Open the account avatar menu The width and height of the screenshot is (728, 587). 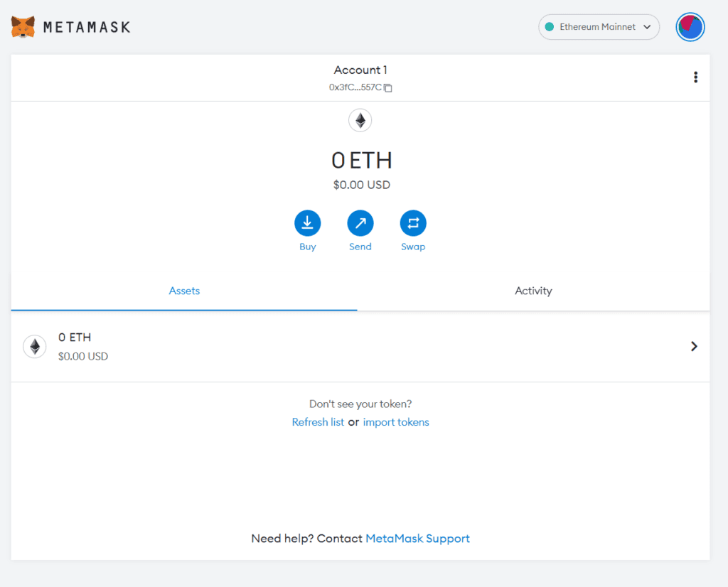690,27
